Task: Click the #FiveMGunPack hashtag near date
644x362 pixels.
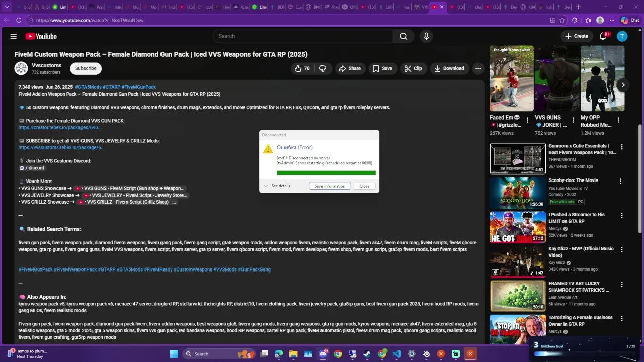Action: pyautogui.click(x=139, y=87)
